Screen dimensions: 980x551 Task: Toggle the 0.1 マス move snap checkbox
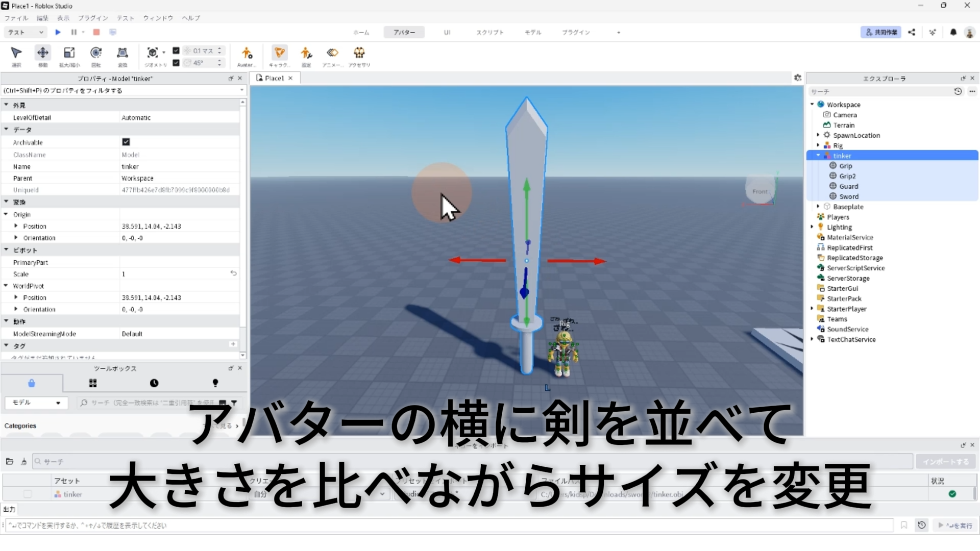176,51
